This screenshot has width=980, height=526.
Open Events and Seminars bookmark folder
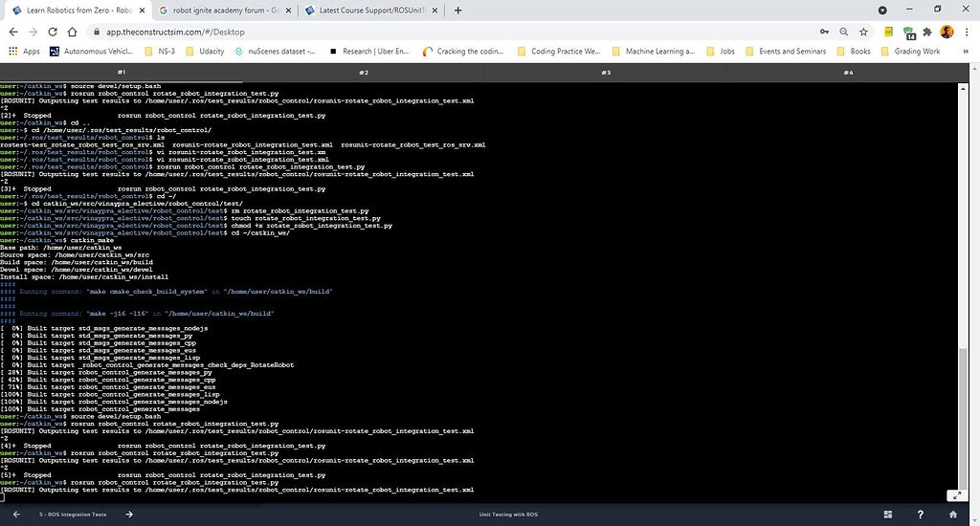(786, 52)
